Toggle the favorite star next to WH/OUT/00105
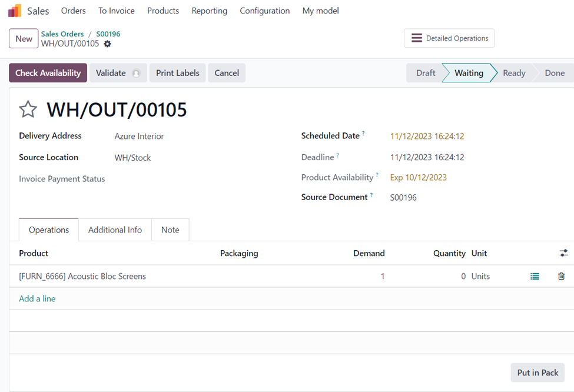The image size is (574, 392). pos(28,109)
